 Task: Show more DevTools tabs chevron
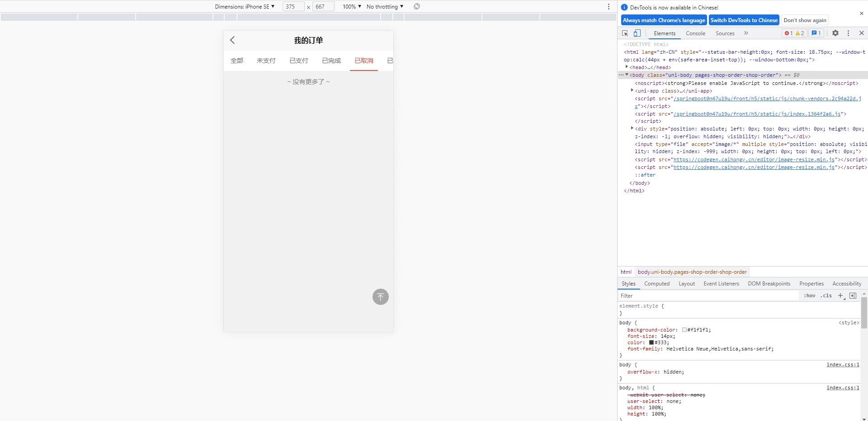[746, 33]
